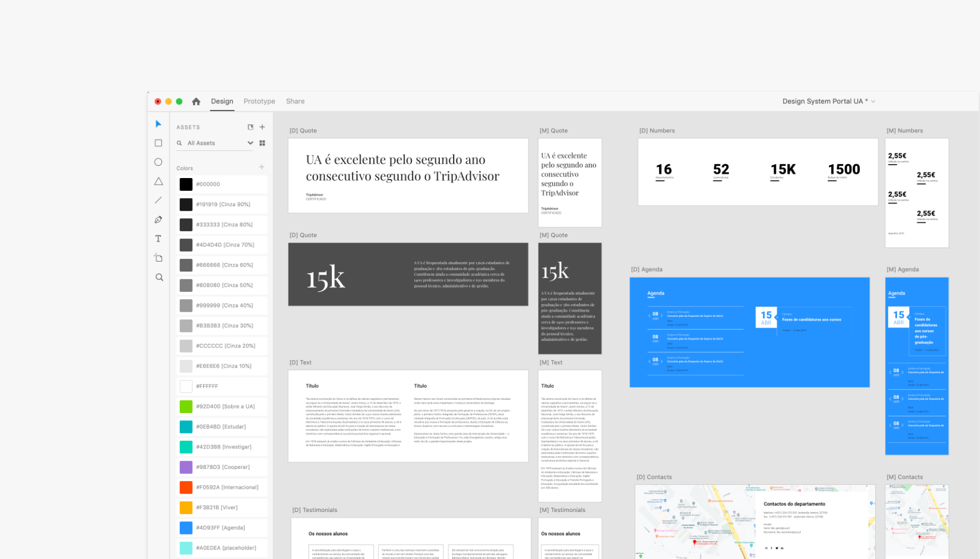This screenshot has height=559, width=980.
Task: Click the search field in Assets panel
Action: tap(210, 143)
